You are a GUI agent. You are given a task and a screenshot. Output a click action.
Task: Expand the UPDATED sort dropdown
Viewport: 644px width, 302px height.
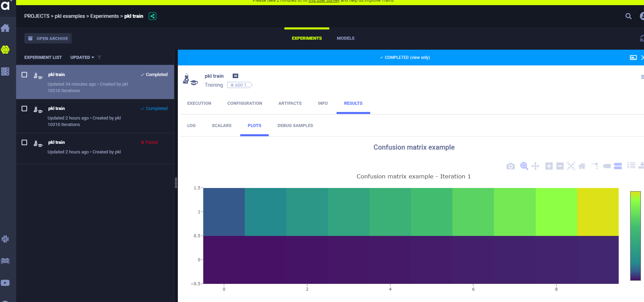click(82, 58)
